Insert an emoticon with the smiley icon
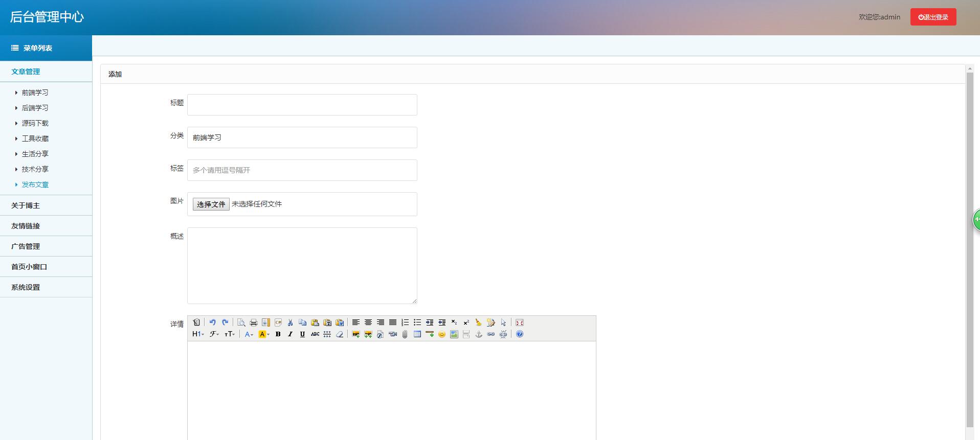 [x=441, y=334]
